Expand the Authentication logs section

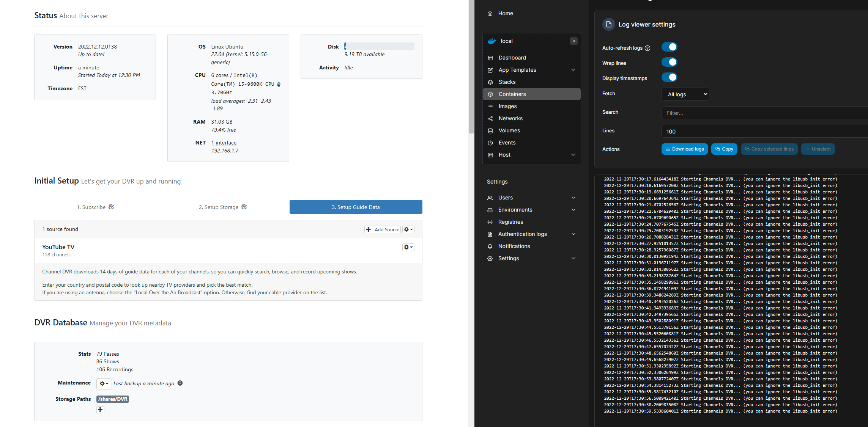[573, 234]
